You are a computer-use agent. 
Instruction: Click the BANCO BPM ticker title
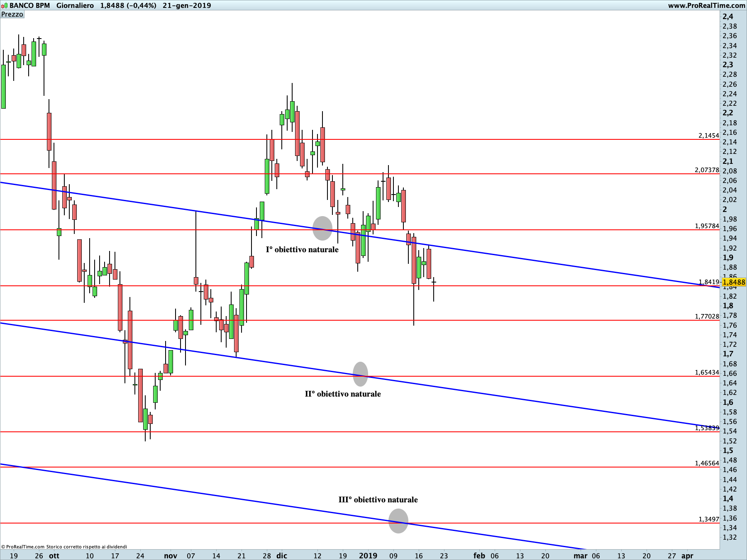coord(30,5)
